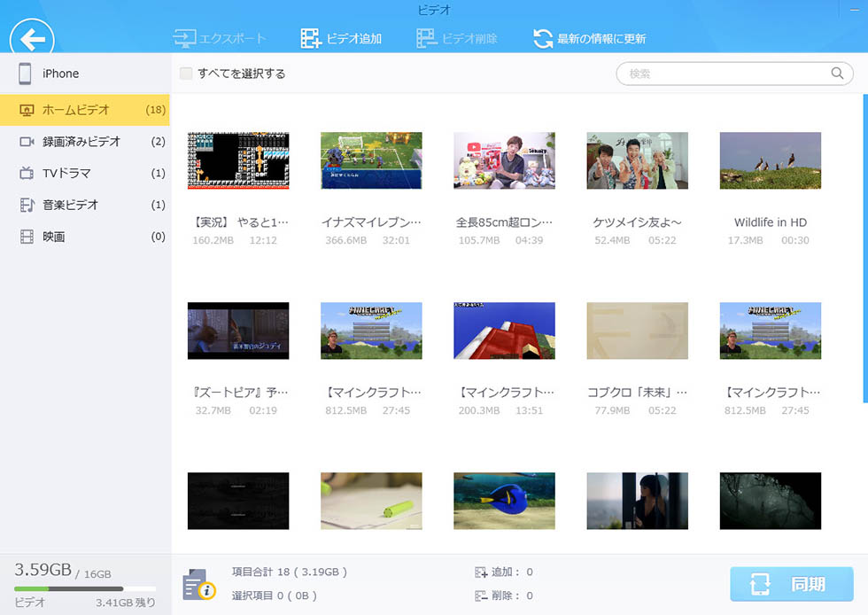Click the ビデオ削除 delete video icon
Screen dimensions: 868x615
coord(426,38)
